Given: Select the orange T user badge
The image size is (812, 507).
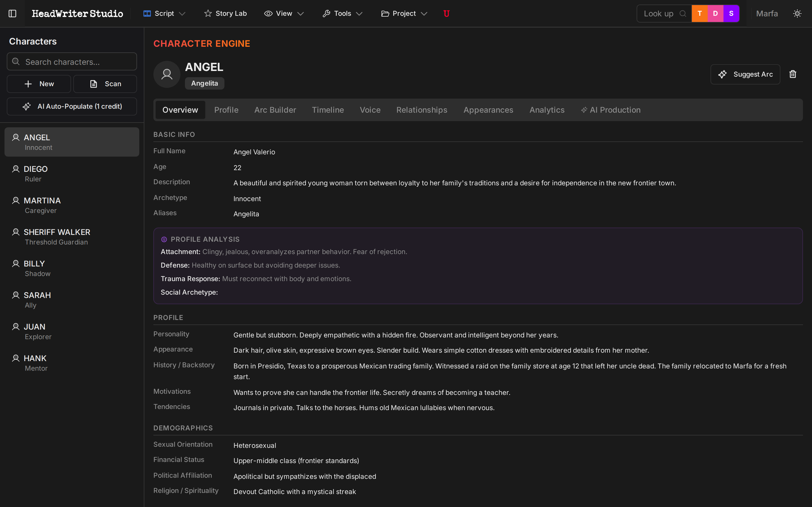Looking at the screenshot, I should point(700,14).
